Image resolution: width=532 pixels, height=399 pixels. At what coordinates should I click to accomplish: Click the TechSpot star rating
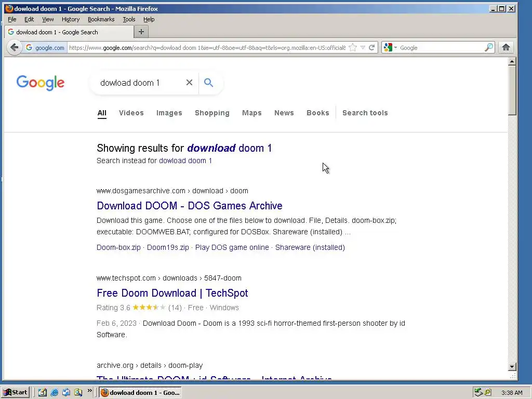pos(149,308)
